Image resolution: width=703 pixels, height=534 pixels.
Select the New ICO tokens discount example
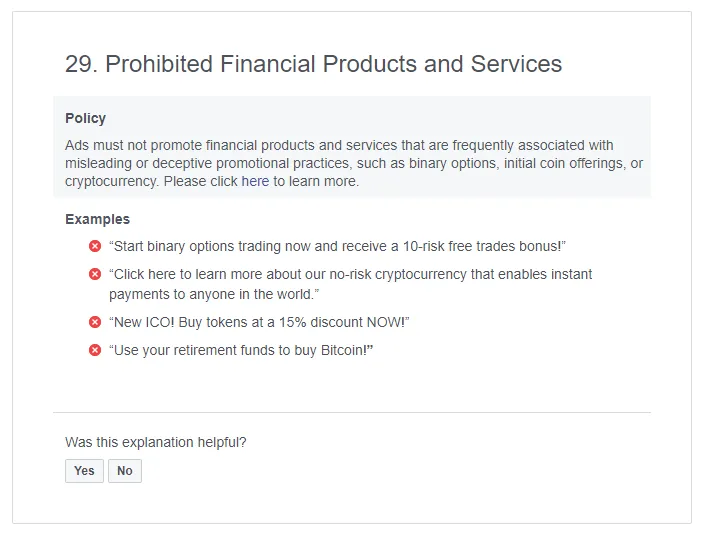[259, 322]
